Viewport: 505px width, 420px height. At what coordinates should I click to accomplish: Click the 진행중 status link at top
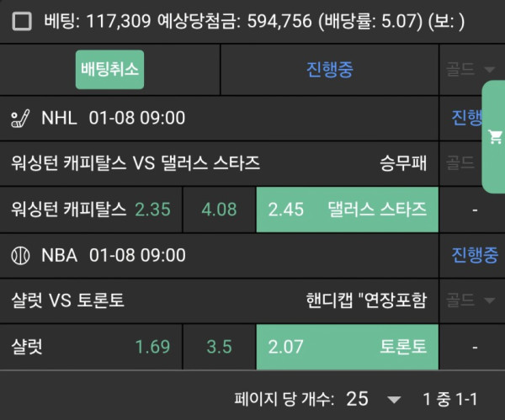point(329,70)
